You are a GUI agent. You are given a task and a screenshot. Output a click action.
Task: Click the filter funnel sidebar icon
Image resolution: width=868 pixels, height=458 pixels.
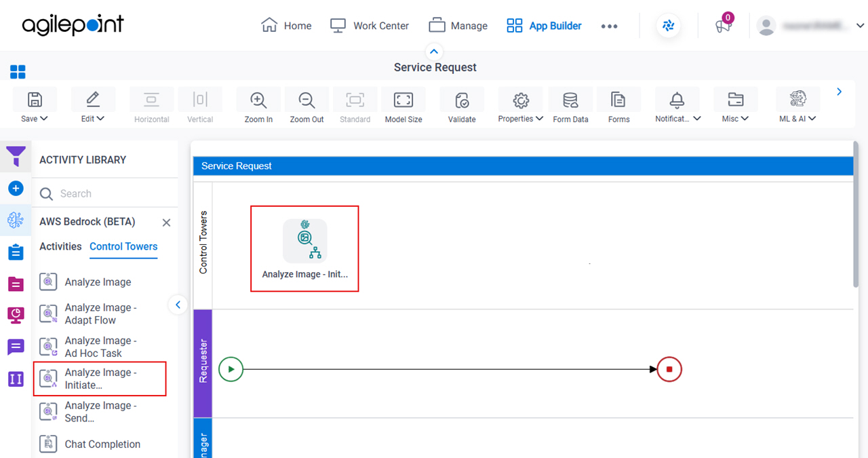(x=16, y=157)
